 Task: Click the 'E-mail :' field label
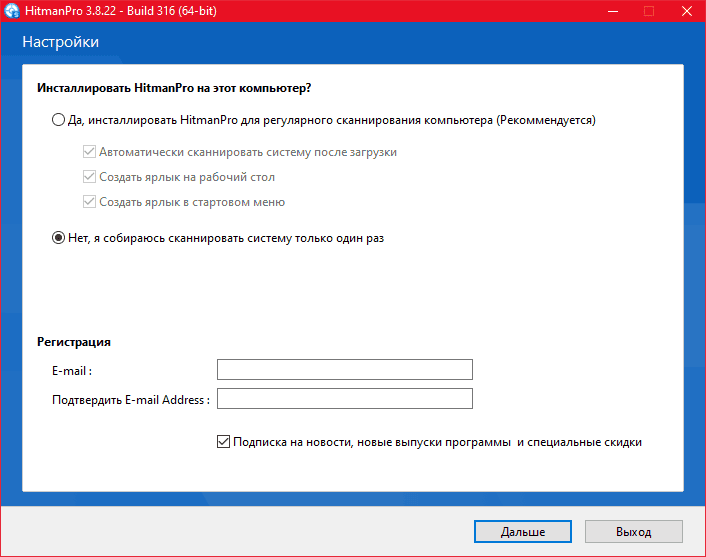[72, 371]
